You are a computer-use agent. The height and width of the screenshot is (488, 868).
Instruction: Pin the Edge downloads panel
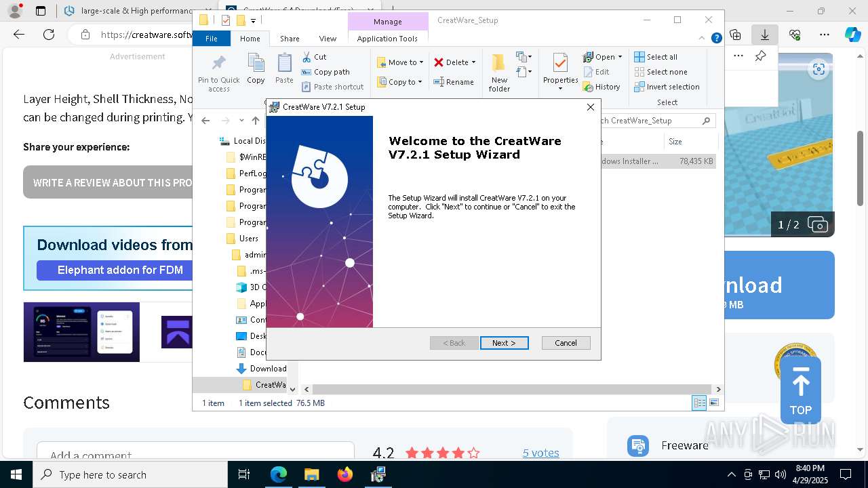coord(760,56)
